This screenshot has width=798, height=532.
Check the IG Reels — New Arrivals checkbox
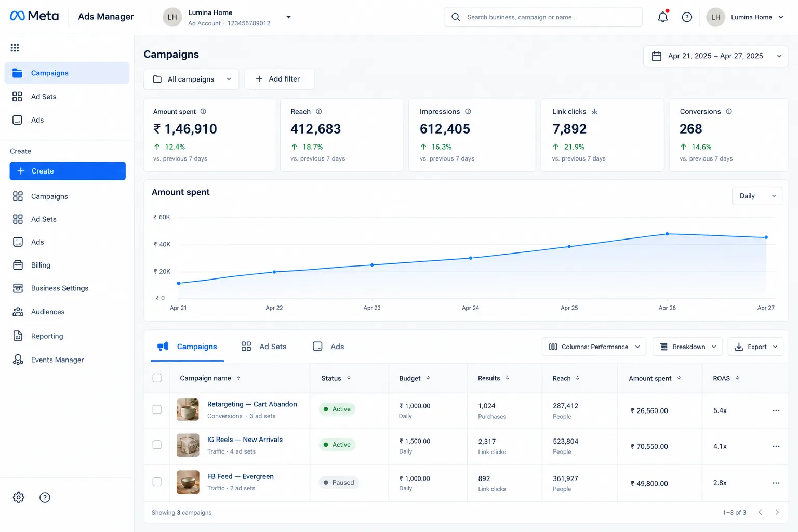coord(157,445)
